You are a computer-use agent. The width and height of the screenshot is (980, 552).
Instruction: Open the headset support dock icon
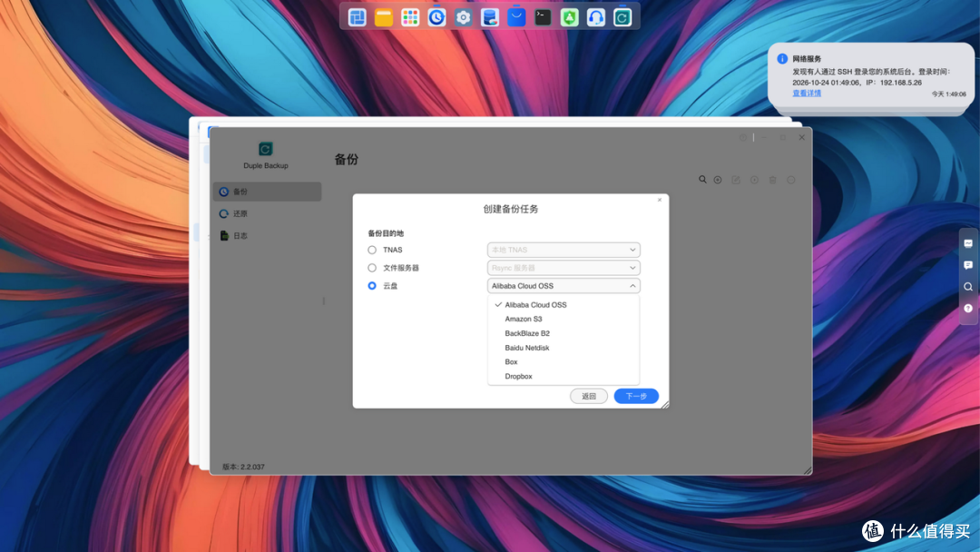596,17
